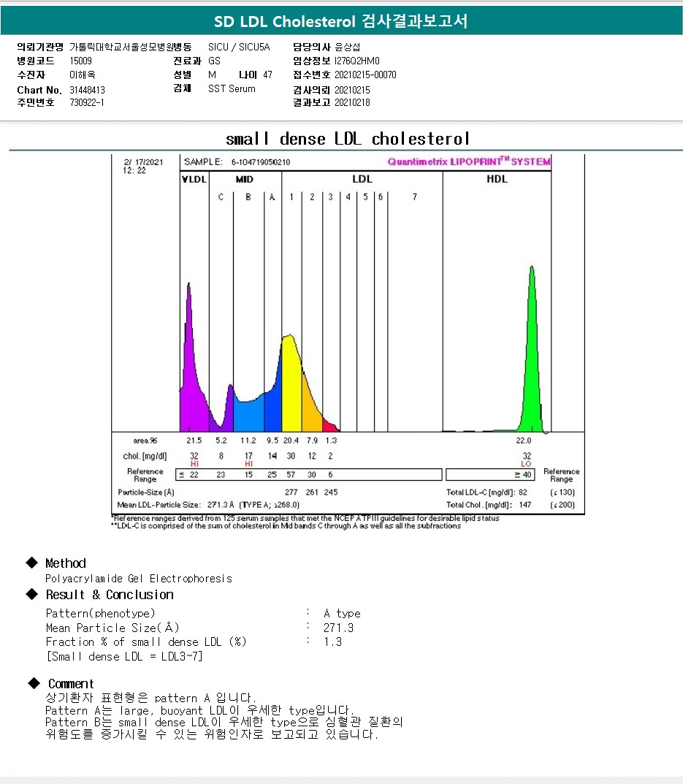Viewport: 683px width, 784px height.
Task: Click the 'MID' column header
Action: [245, 179]
